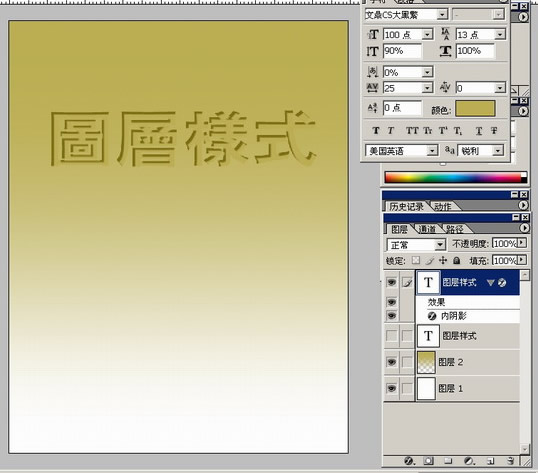The height and width of the screenshot is (473, 538).
Task: Open the 文鼎CS大黑繁 font family dropdown
Action: point(442,14)
